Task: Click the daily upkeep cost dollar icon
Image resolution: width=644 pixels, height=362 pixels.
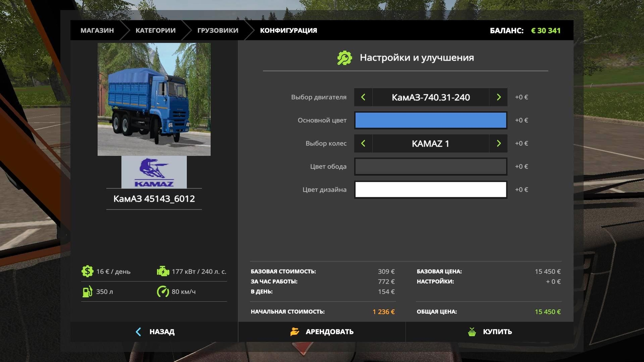Action: tap(87, 272)
